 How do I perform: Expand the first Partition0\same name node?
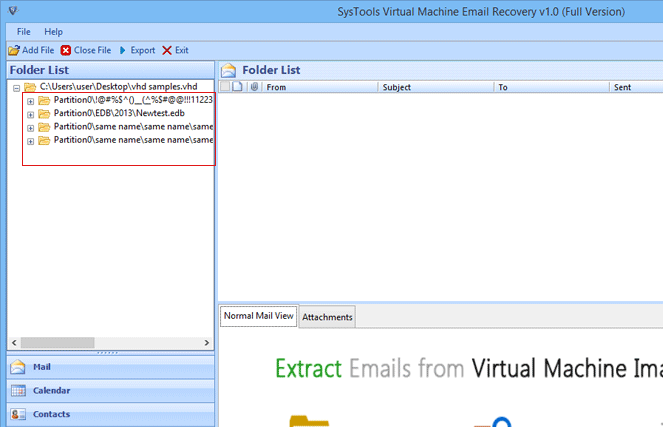point(30,128)
